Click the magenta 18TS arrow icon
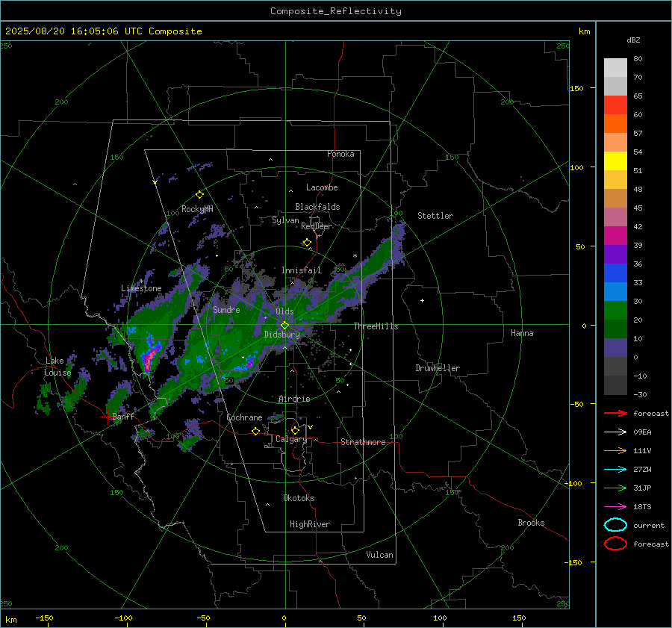This screenshot has width=672, height=628. coord(615,507)
